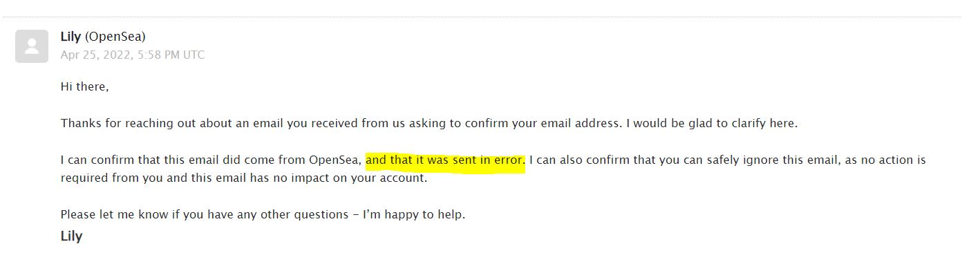
Task: Click 'I can also confirm' sentence
Action: tap(578, 160)
